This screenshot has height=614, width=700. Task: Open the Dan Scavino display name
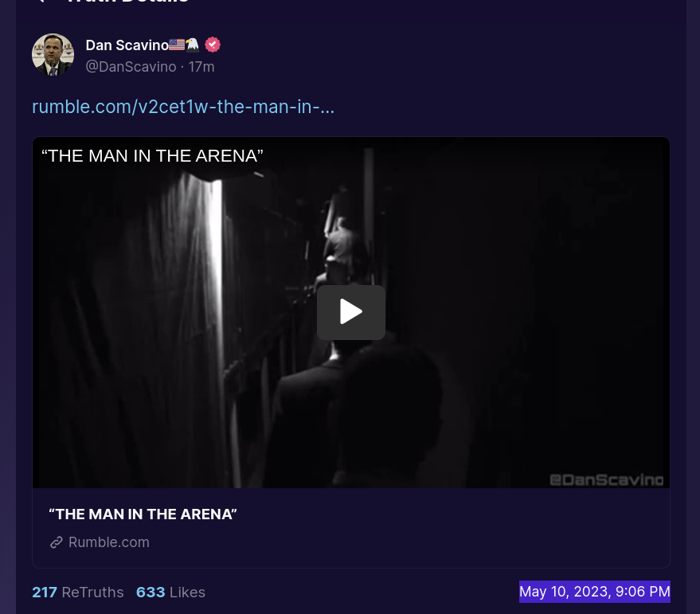point(127,45)
